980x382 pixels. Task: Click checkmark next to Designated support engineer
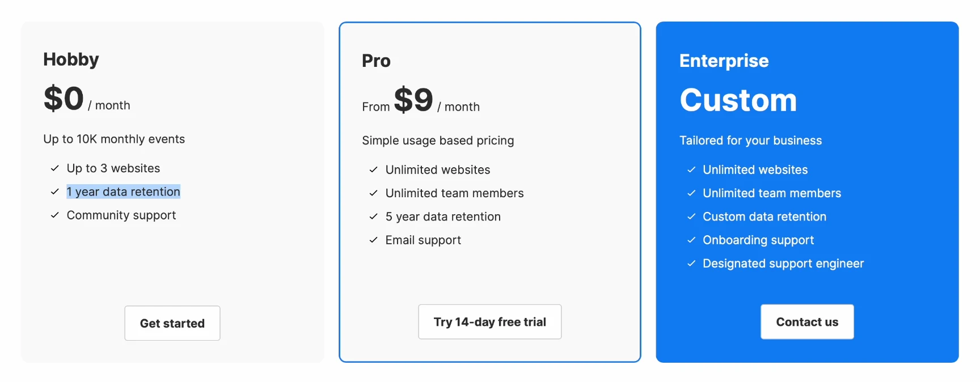tap(691, 263)
